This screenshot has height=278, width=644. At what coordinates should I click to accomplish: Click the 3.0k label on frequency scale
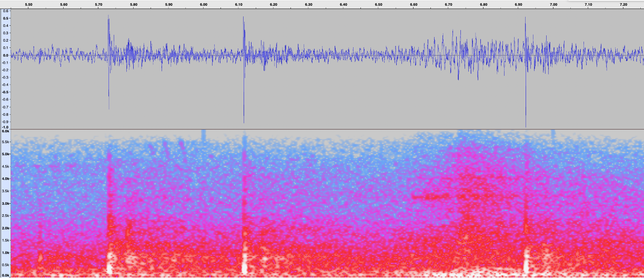pos(6,203)
